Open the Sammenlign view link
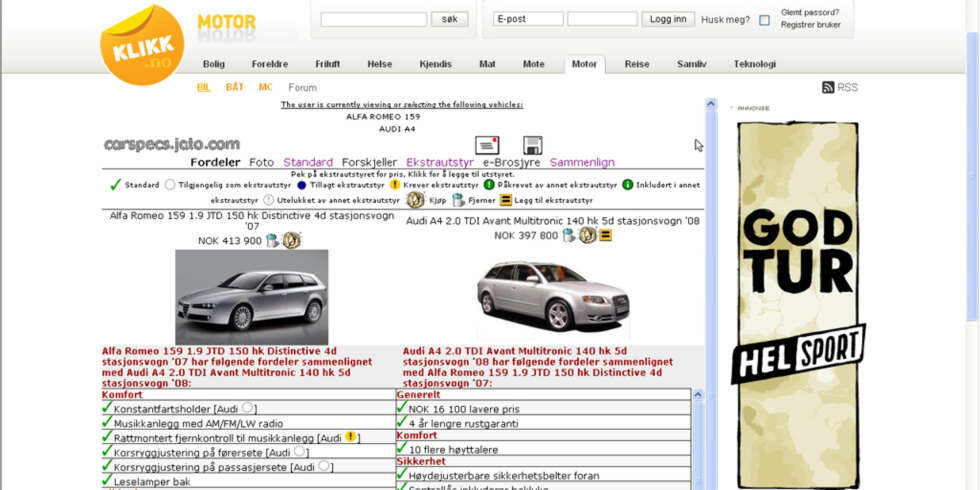This screenshot has height=490, width=980. click(582, 162)
